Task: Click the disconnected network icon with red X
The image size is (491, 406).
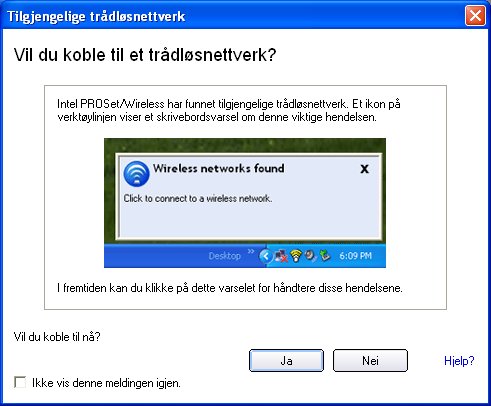Action: [x=281, y=256]
